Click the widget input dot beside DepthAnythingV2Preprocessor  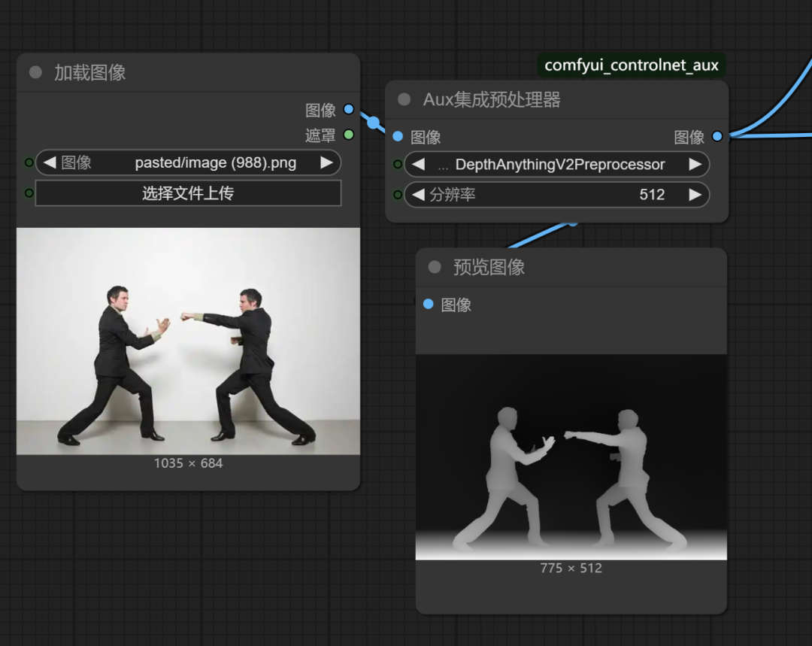click(397, 164)
